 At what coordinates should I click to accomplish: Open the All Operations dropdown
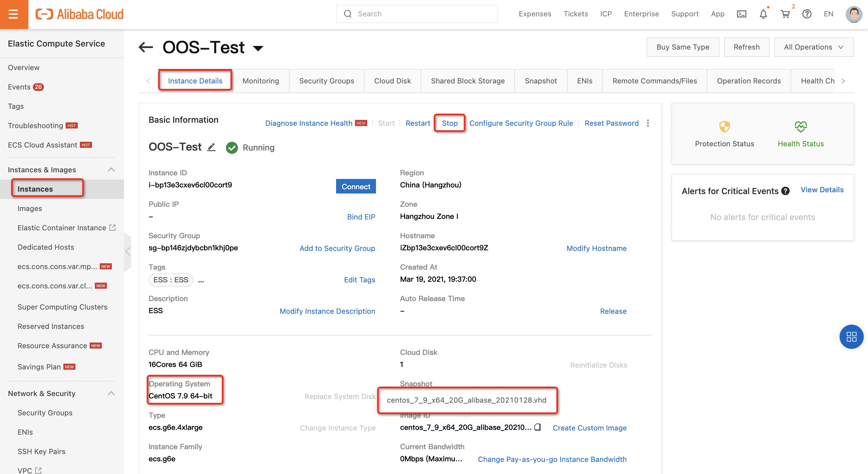(814, 47)
